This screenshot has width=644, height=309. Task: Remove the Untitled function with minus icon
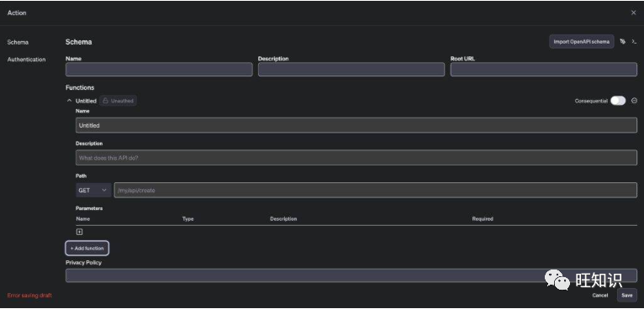pyautogui.click(x=634, y=101)
